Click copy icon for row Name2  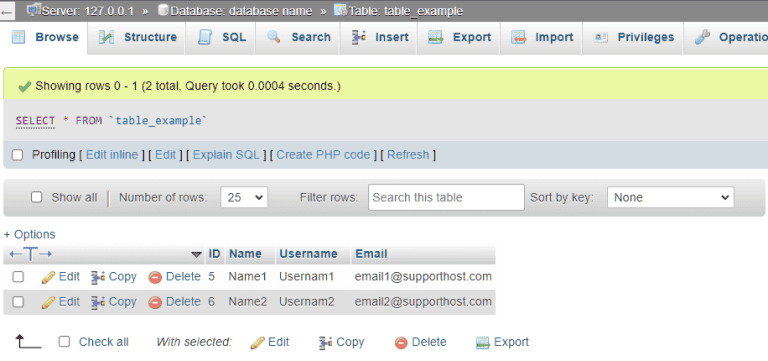98,302
